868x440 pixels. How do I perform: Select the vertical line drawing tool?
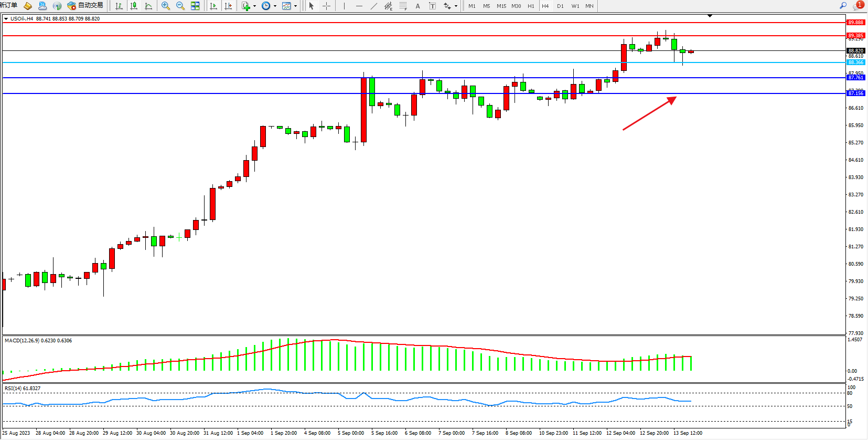[344, 6]
